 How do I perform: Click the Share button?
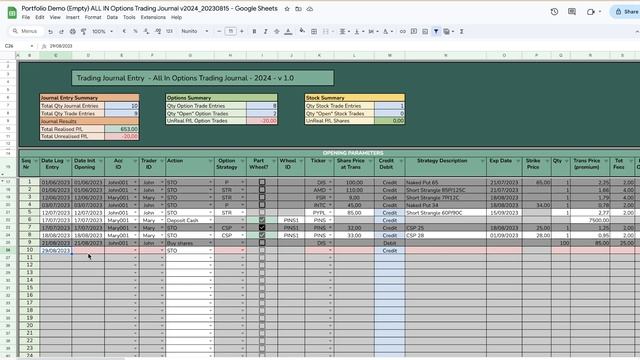click(626, 12)
